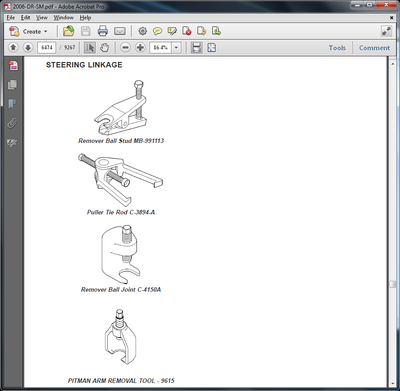
Task: Open the Window menu
Action: point(64,18)
